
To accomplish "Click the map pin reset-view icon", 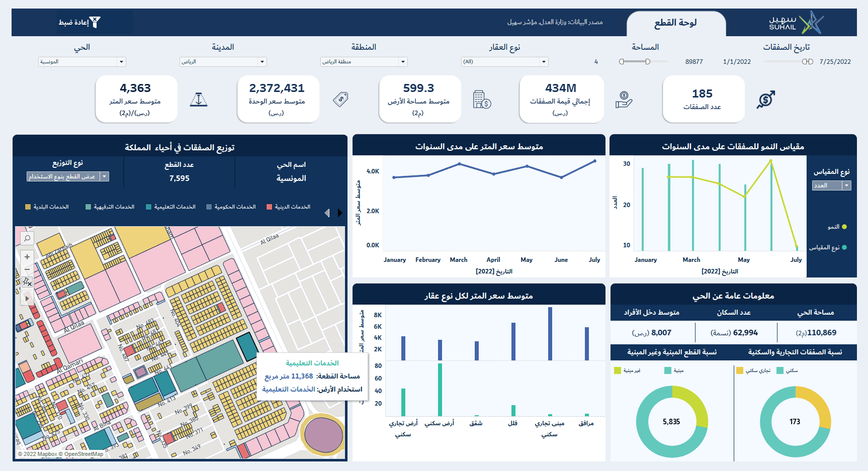I will point(27,282).
